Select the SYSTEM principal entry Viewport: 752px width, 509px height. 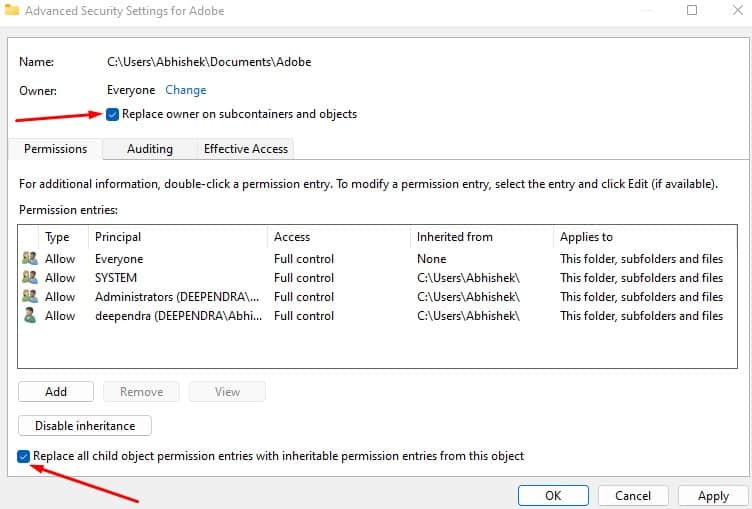click(116, 278)
